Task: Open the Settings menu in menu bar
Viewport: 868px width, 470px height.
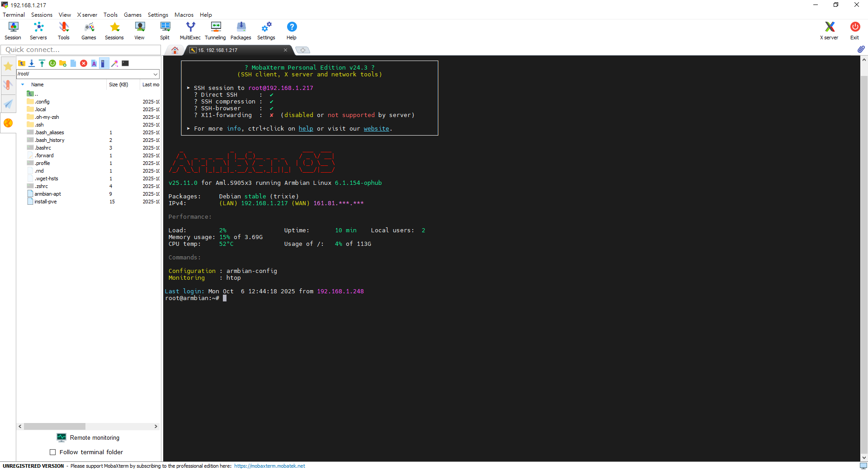Action: (x=158, y=14)
